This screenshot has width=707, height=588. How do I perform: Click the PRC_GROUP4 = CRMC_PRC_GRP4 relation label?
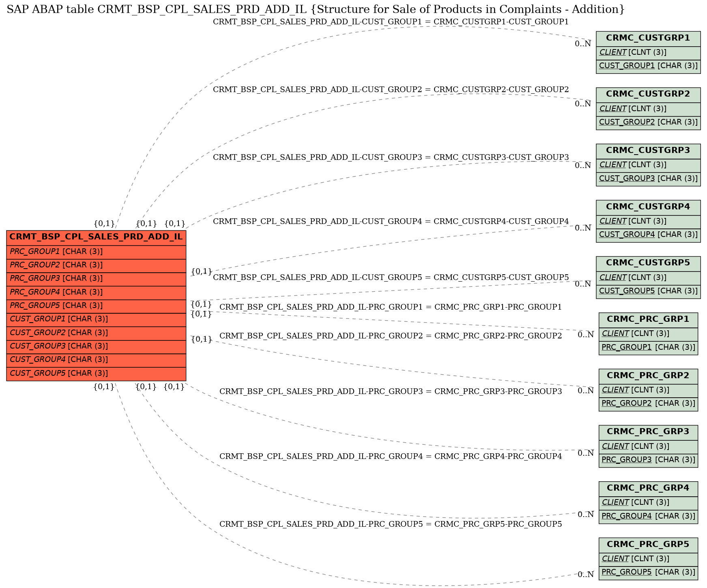(x=391, y=457)
